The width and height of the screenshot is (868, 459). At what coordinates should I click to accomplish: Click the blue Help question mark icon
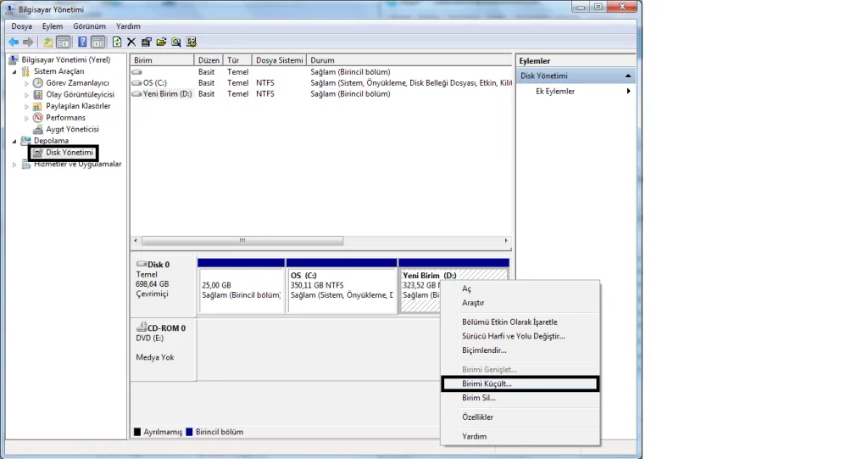(82, 42)
